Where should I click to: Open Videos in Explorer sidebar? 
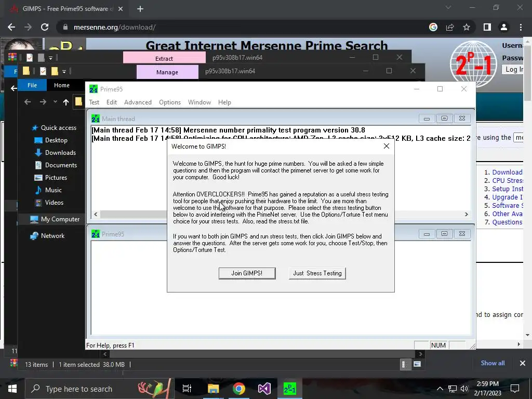pyautogui.click(x=49, y=203)
